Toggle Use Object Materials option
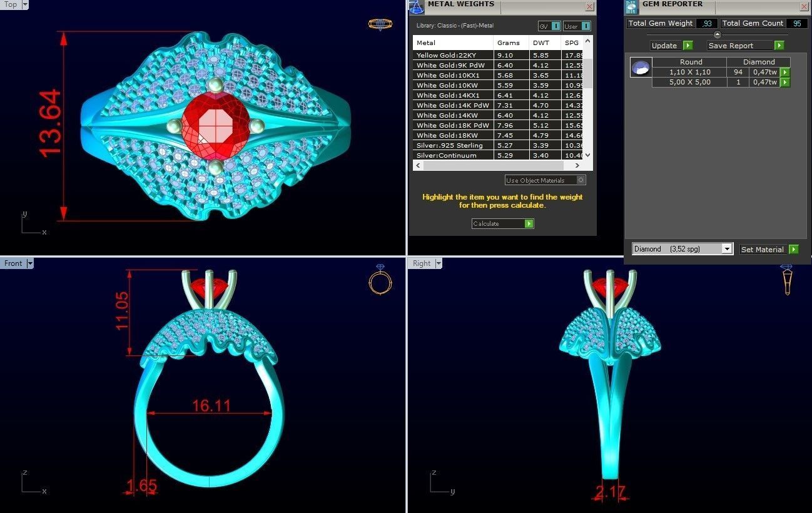Viewport: 812px width, 513px height. (546, 180)
